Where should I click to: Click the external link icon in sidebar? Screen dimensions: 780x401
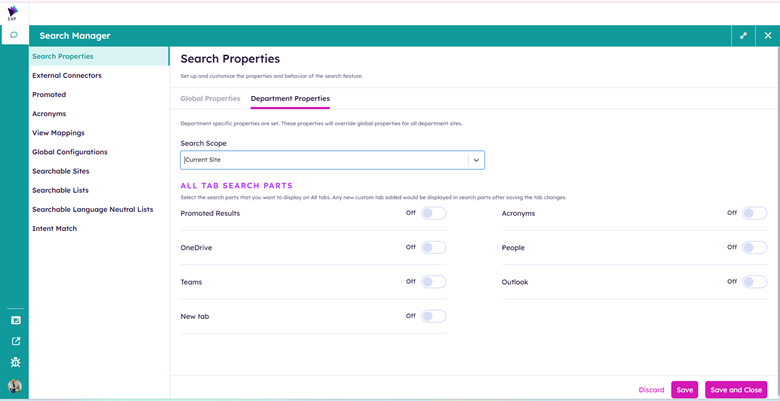tap(15, 341)
